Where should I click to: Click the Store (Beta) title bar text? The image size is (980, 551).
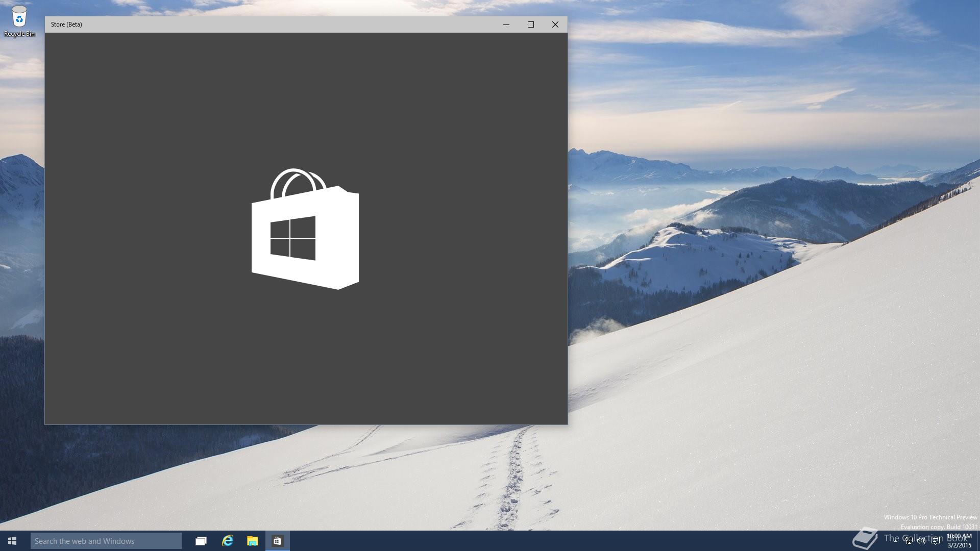click(x=66, y=24)
